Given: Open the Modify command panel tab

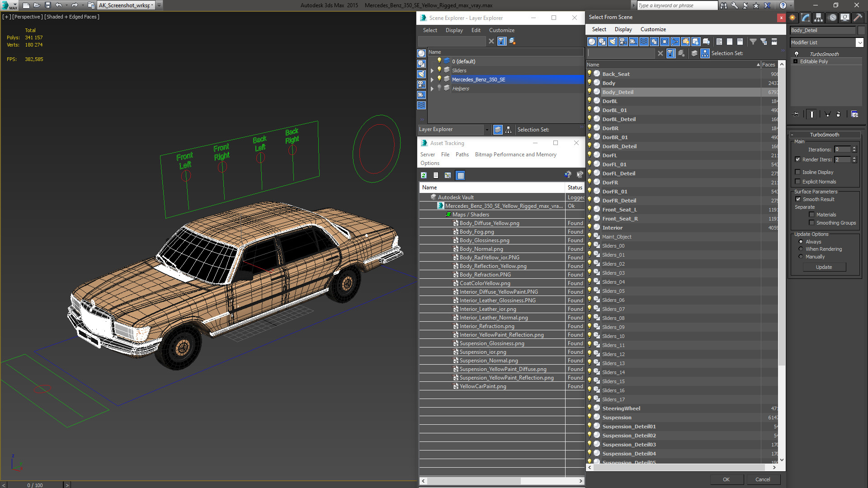Looking at the screenshot, I should 806,18.
